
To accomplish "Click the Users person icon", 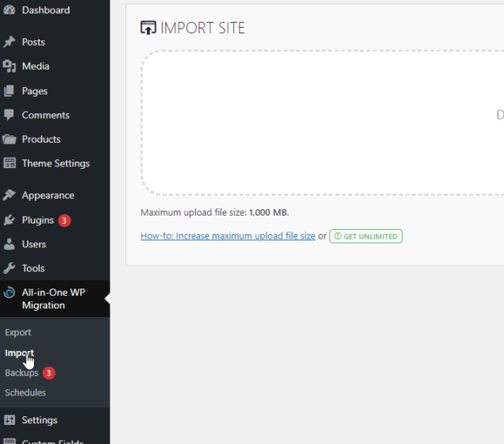I will coord(10,244).
